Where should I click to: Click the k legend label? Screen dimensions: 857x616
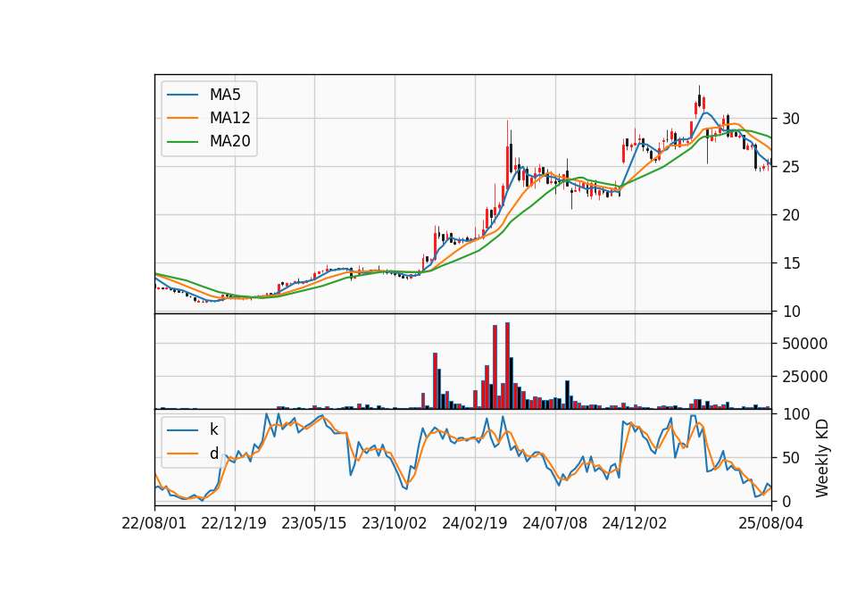pos(213,429)
